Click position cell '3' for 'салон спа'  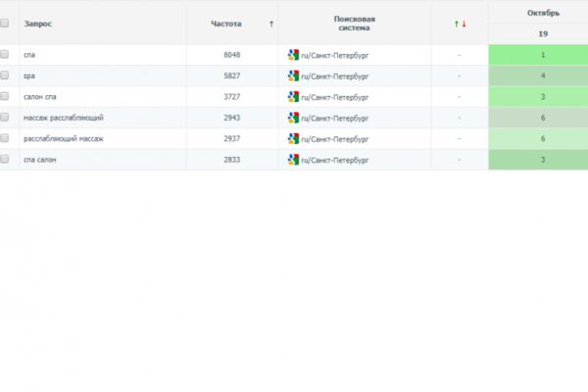point(538,97)
